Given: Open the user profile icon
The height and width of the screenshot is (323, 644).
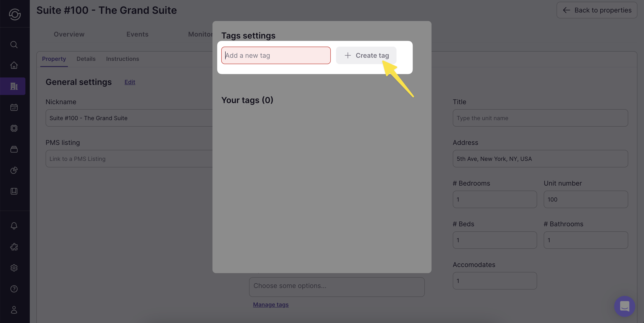Looking at the screenshot, I should [x=14, y=310].
